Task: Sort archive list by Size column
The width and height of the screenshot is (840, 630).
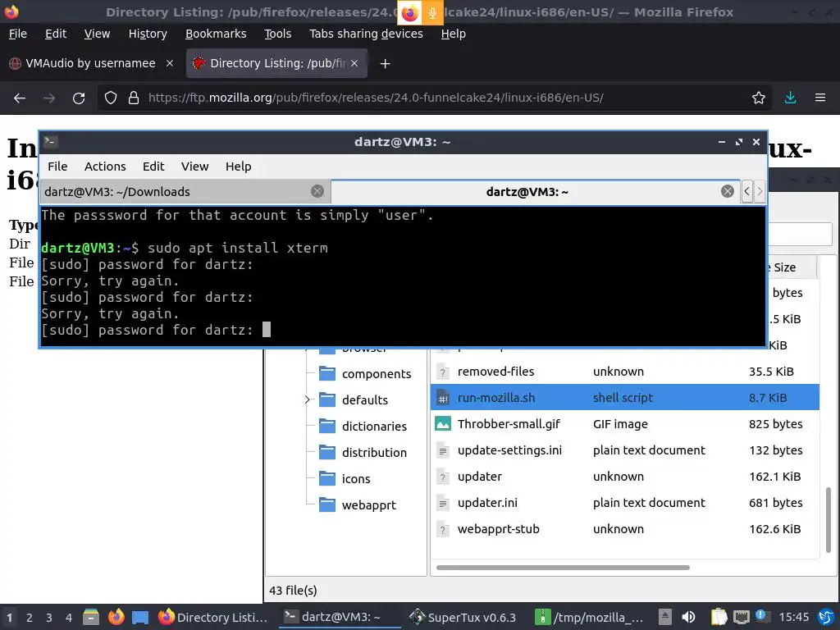Action: click(x=792, y=267)
